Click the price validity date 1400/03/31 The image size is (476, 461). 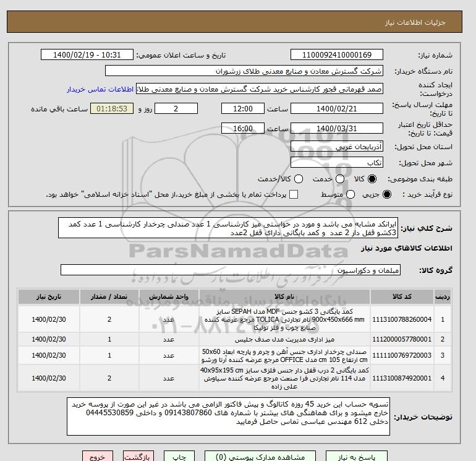coord(337,128)
